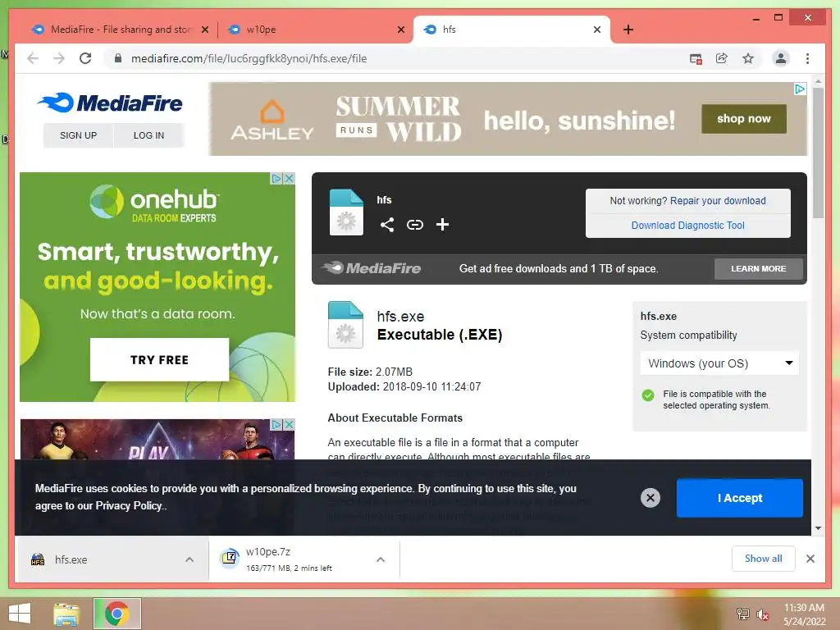This screenshot has width=840, height=630.
Task: Accept cookies with I Accept
Action: 739,498
